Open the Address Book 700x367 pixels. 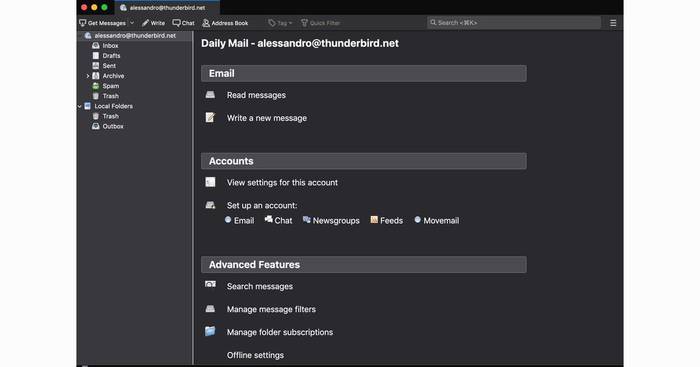tap(225, 23)
